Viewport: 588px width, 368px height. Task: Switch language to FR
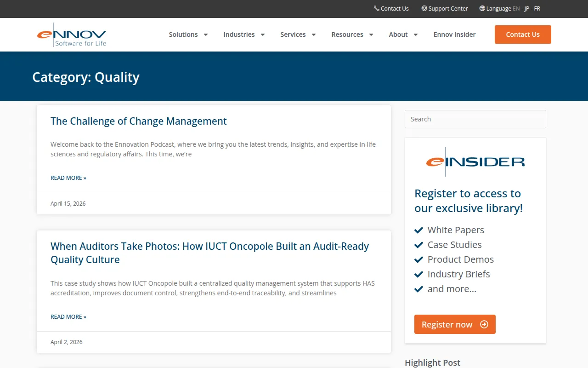coord(537,8)
